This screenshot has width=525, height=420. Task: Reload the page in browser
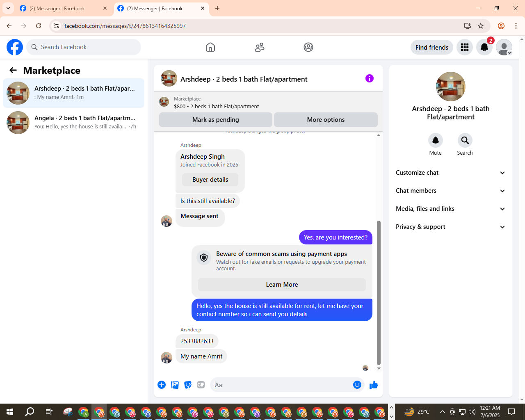pos(39,26)
